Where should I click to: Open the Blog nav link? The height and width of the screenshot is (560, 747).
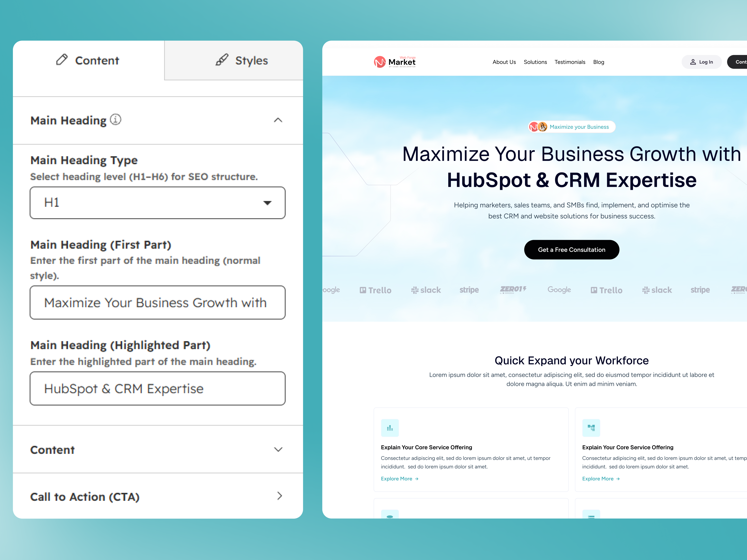pyautogui.click(x=598, y=62)
